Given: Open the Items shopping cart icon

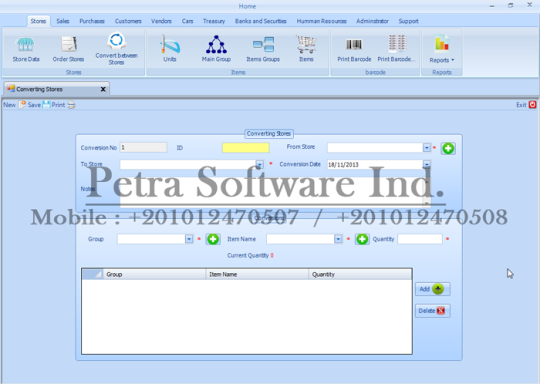Looking at the screenshot, I should click(x=306, y=49).
